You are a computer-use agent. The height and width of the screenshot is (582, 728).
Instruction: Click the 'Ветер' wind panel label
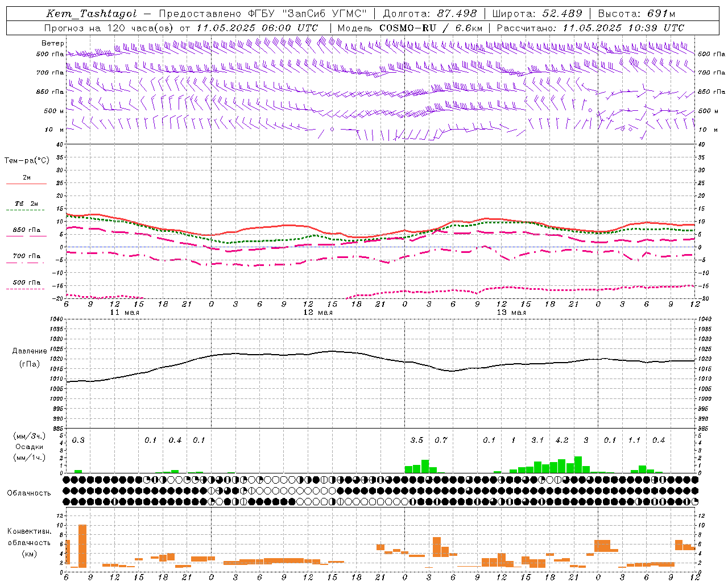(x=52, y=43)
